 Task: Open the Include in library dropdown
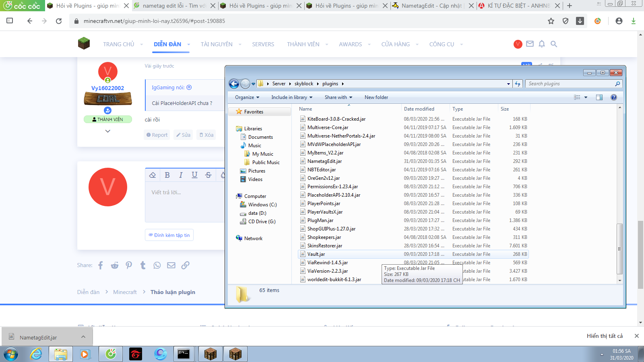pyautogui.click(x=292, y=97)
